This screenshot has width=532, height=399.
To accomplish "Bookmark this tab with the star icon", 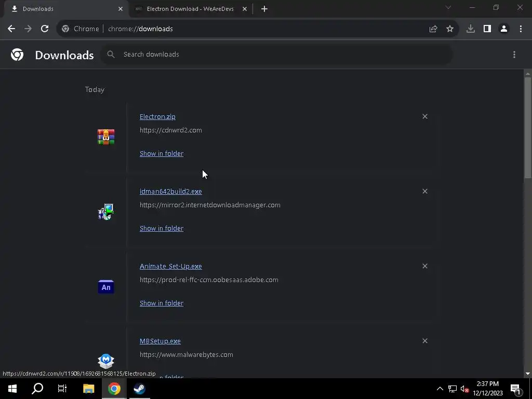I will coord(450,29).
